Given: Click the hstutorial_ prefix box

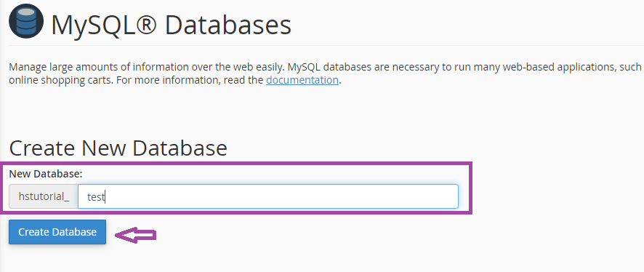Looking at the screenshot, I should pos(44,196).
